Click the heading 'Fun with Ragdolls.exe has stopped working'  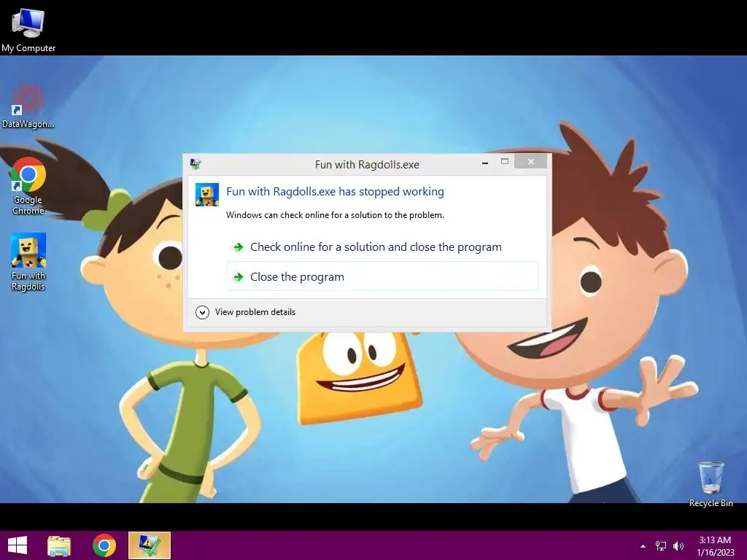coord(335,192)
